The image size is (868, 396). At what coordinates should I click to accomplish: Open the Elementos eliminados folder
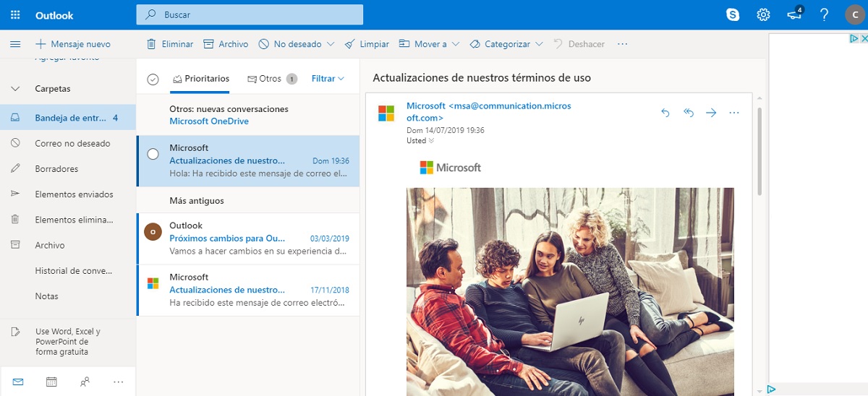coord(68,220)
